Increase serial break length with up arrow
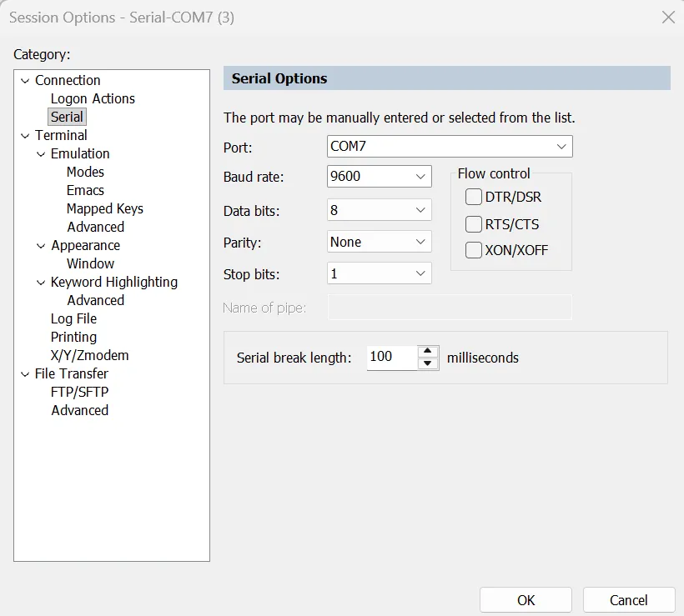Viewport: 684px width, 616px height. (x=428, y=351)
